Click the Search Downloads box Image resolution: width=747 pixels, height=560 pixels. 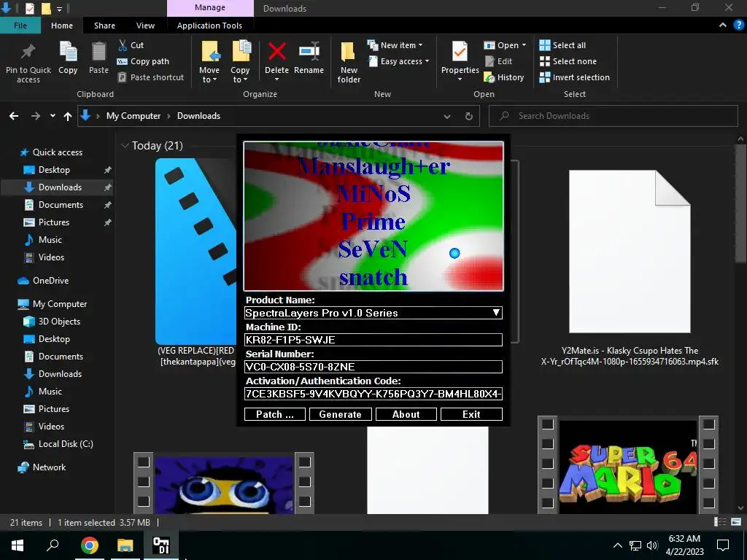click(x=613, y=116)
